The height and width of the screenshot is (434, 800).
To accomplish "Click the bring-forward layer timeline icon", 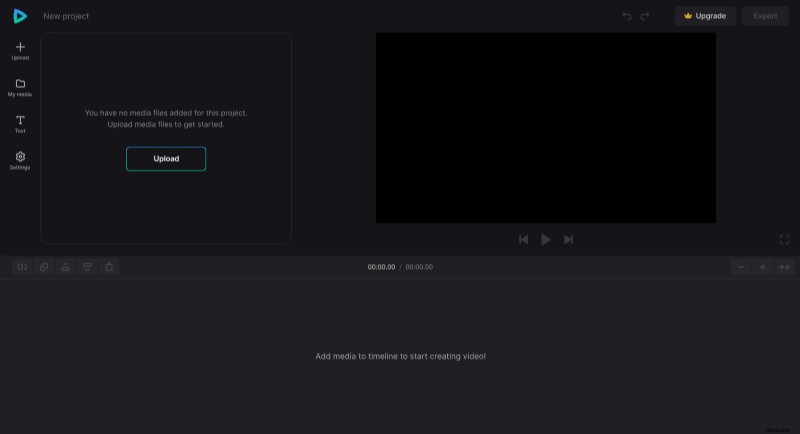I will click(66, 267).
